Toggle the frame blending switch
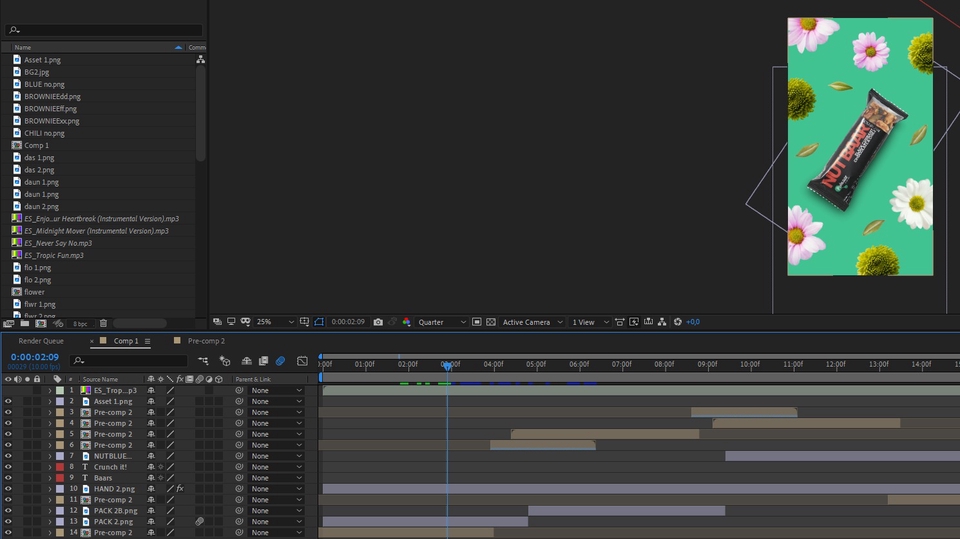Screen dimensions: 960x539 (x=263, y=361)
